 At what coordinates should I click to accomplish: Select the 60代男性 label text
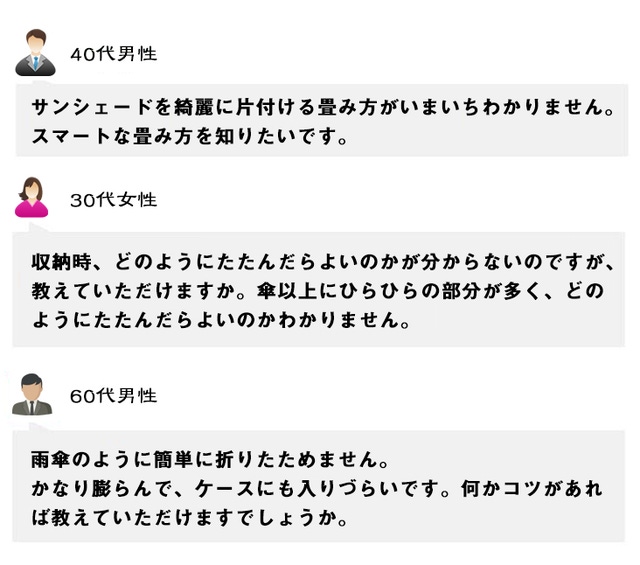pyautogui.click(x=113, y=396)
